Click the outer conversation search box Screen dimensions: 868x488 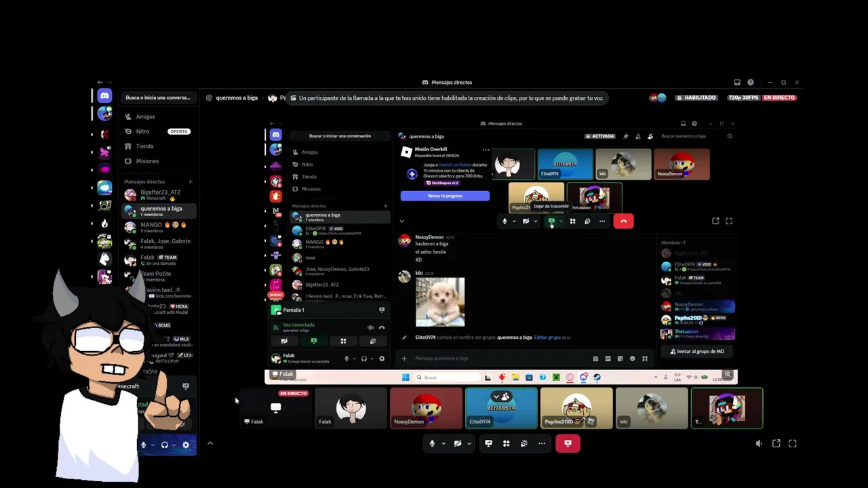158,98
